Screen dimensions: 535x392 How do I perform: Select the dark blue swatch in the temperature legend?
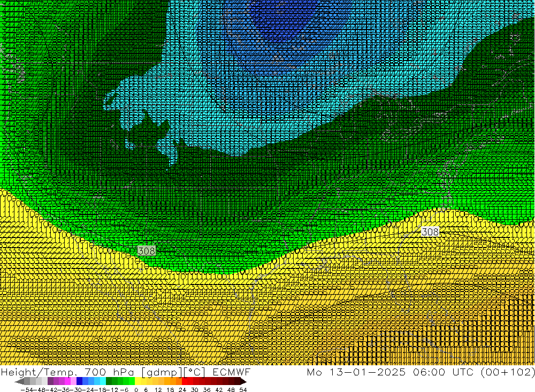(x=79, y=382)
